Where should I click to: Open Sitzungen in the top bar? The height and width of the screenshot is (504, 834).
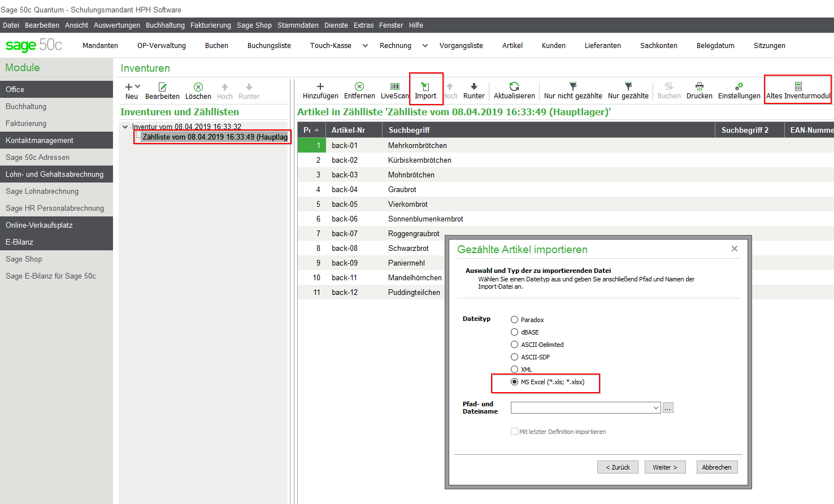pyautogui.click(x=770, y=46)
